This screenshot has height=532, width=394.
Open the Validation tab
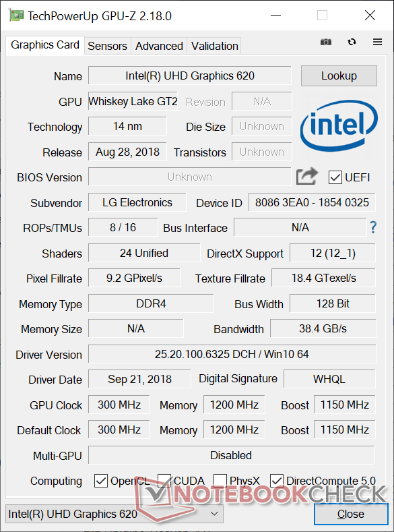click(214, 46)
